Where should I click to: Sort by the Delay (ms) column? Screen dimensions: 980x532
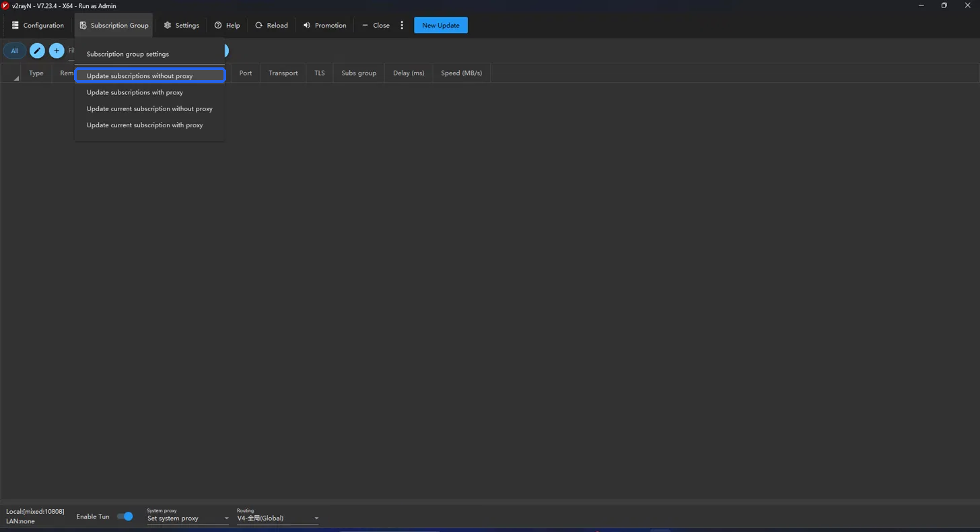(x=409, y=73)
